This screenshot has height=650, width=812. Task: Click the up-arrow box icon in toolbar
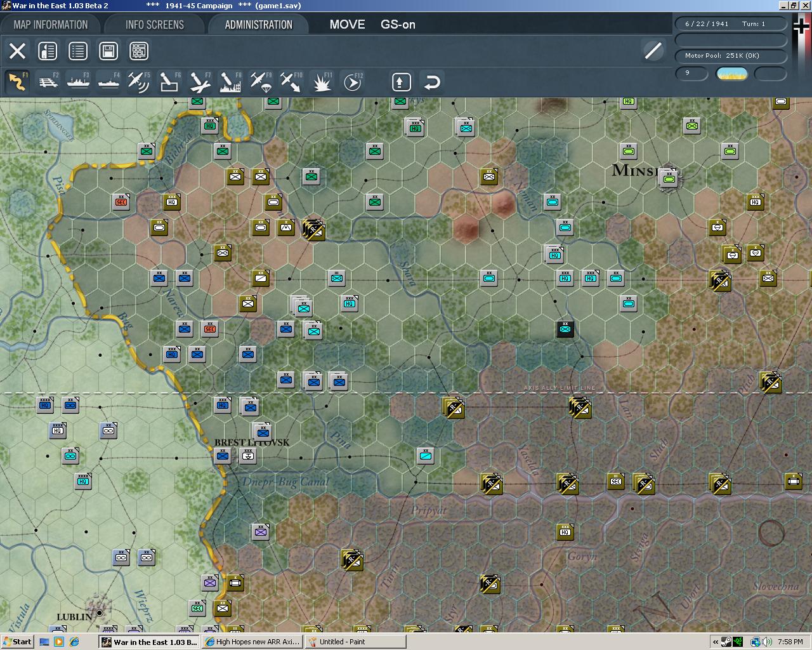[x=402, y=82]
